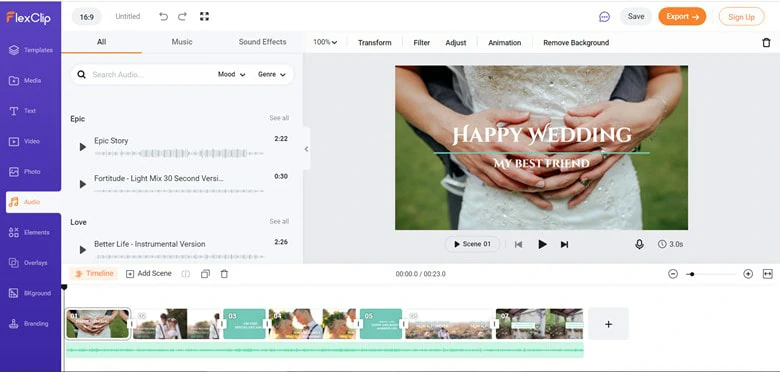
Task: Open the chat feedback icon
Action: point(604,17)
